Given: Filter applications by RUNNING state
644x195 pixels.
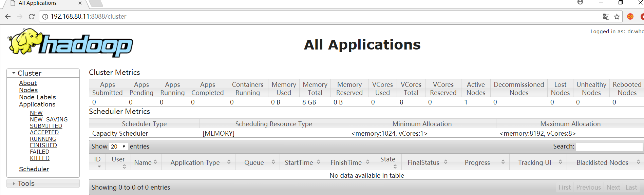Looking at the screenshot, I should coord(43,139).
